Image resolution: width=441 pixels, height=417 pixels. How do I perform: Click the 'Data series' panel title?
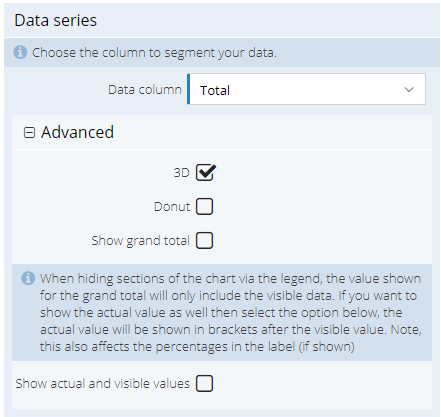tap(56, 21)
